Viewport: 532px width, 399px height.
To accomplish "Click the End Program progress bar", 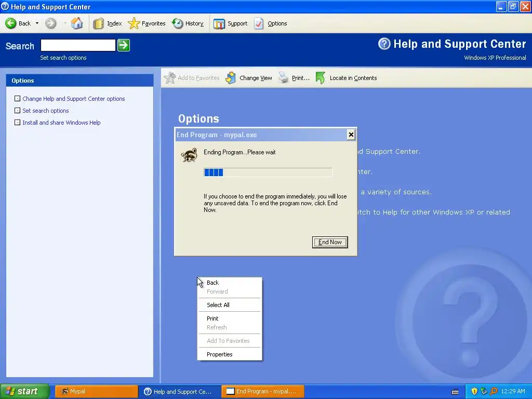I will (268, 172).
